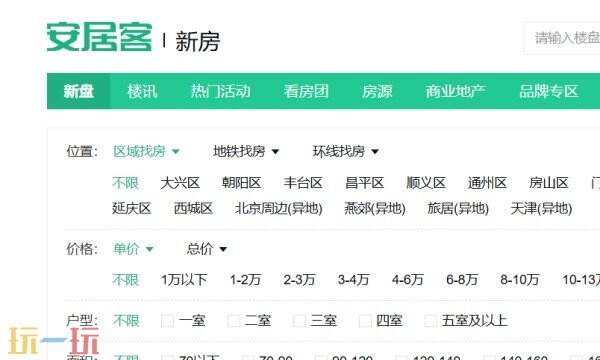Viewport: 600px width, 360px height.
Task: Pick the 房山区 district
Action: (548, 183)
